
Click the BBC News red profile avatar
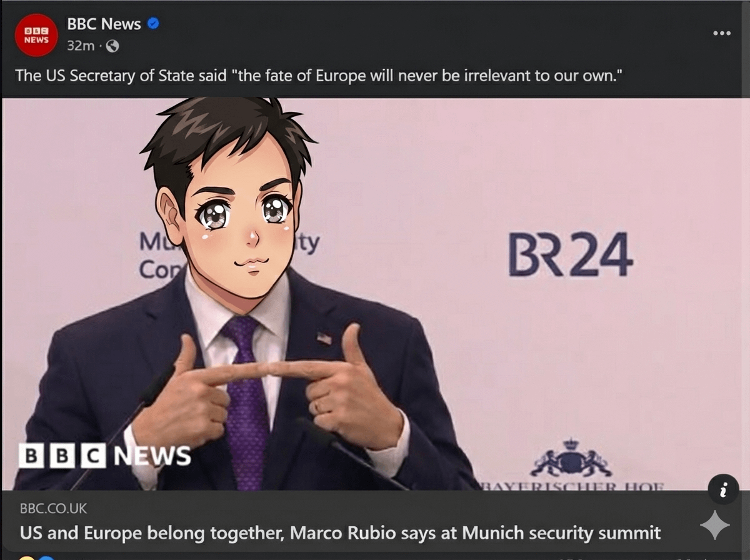pos(36,35)
